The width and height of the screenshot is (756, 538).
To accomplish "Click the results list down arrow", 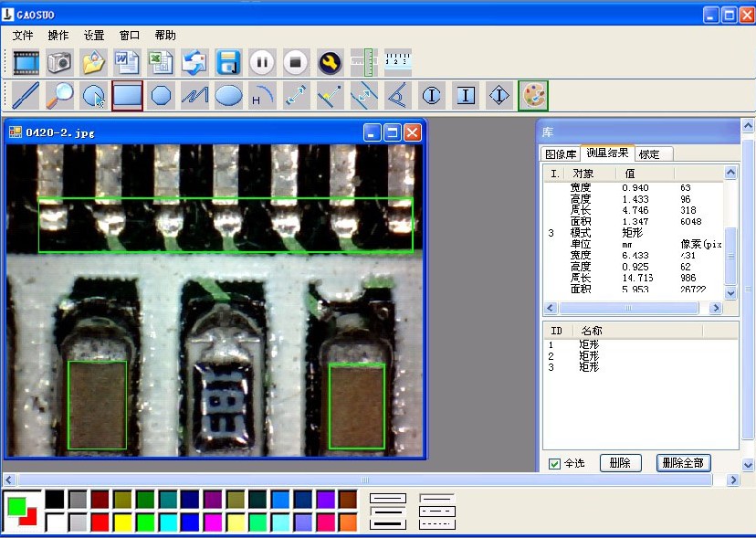I will coord(731,292).
